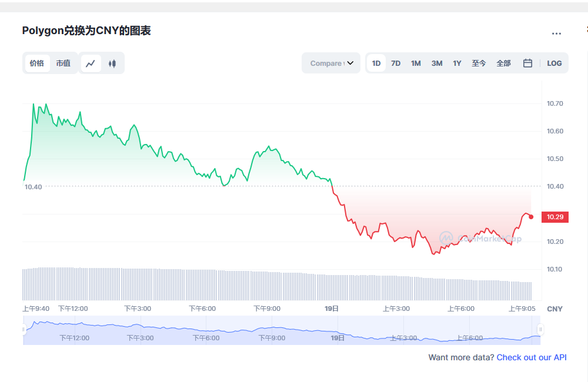Switch to the line chart view icon
Screen dimensions: 588x382
click(91, 63)
